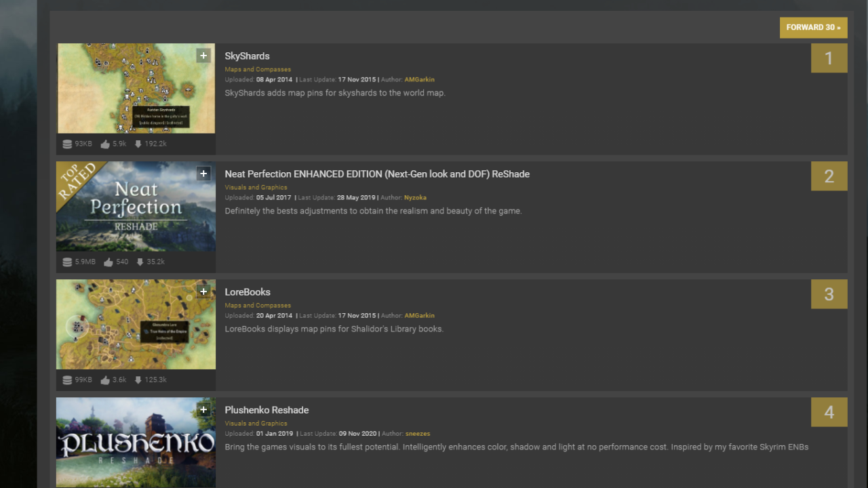
Task: Click SkyShards description about map pins
Action: click(335, 93)
